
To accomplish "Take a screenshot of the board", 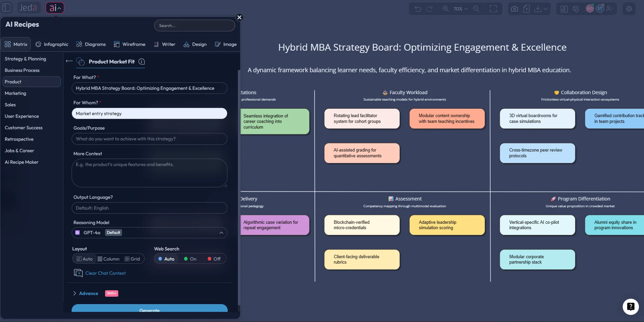I will [514, 9].
